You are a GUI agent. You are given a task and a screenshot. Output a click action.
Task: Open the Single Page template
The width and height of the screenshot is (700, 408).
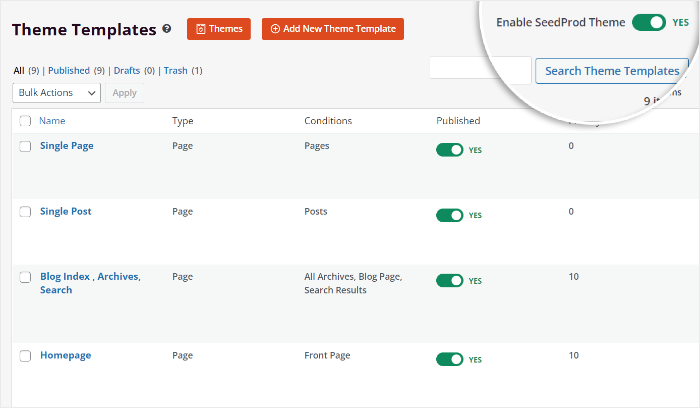tap(67, 146)
